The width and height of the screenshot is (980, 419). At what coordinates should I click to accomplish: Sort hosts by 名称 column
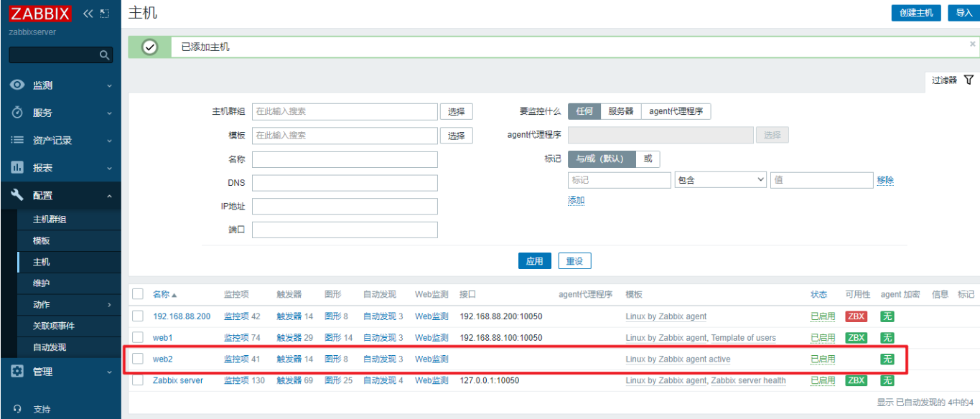(164, 294)
